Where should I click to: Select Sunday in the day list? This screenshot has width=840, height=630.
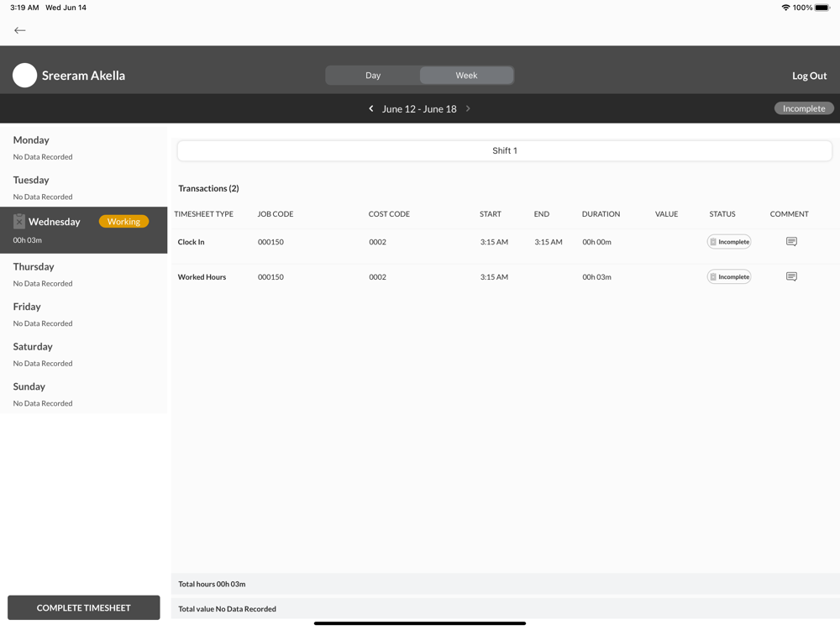point(83,394)
